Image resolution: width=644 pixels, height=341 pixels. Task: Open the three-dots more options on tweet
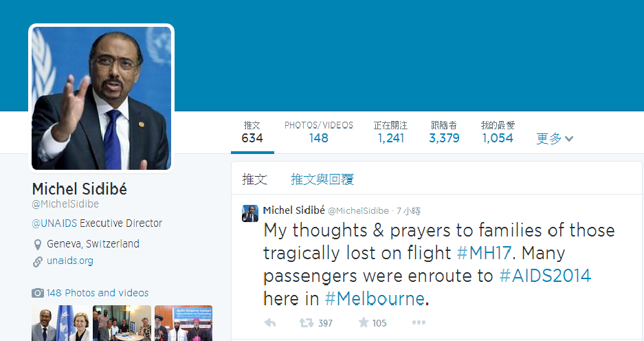tap(419, 322)
